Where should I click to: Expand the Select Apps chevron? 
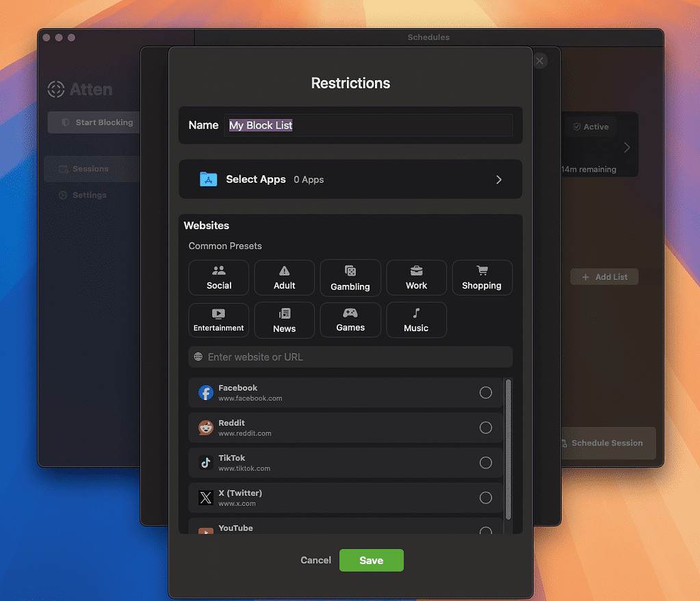(499, 179)
